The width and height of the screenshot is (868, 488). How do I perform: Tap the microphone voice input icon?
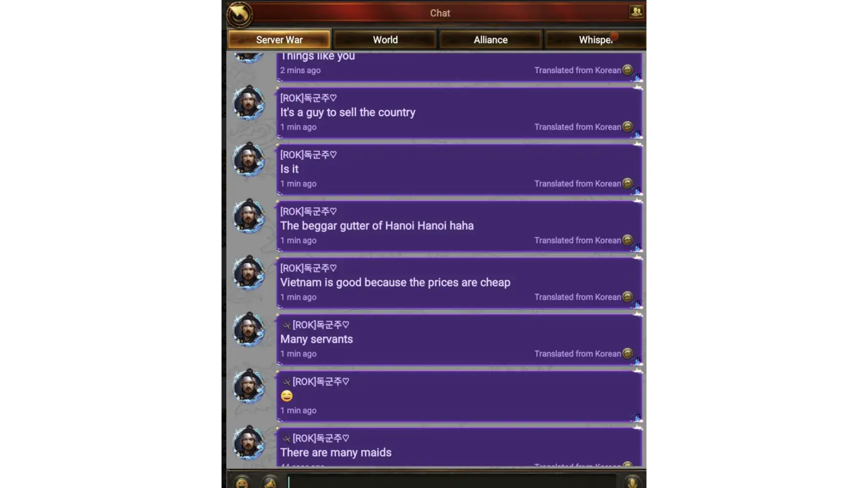click(x=632, y=483)
